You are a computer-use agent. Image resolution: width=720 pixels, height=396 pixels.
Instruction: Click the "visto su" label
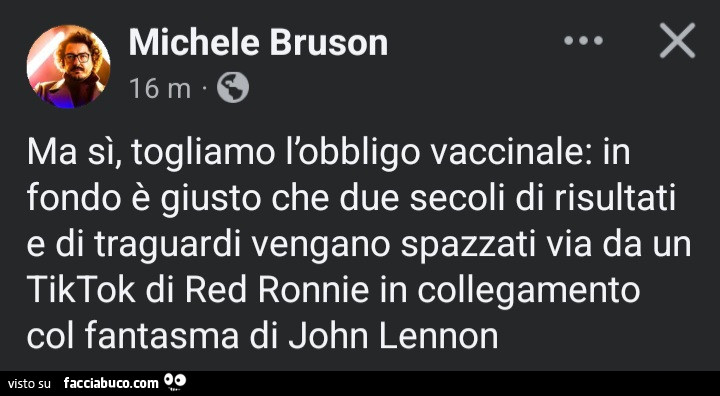coord(30,383)
